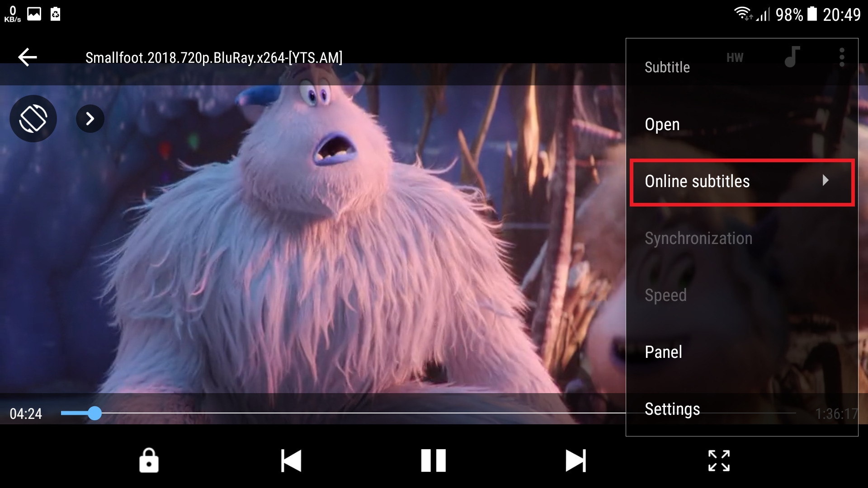Open subtitle Settings from the menu
The height and width of the screenshot is (488, 868).
click(742, 409)
